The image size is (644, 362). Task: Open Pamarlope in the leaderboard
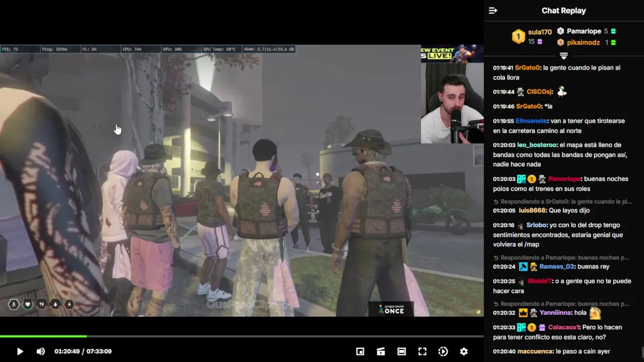pos(584,31)
